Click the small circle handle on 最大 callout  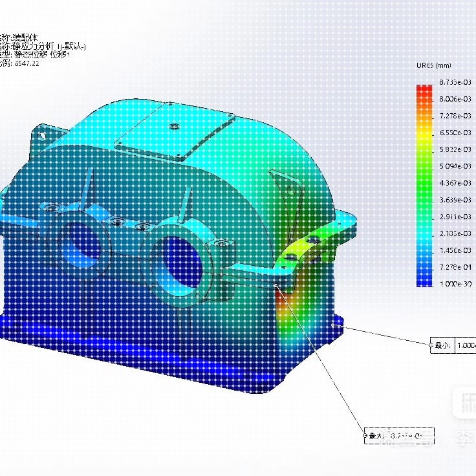point(365,436)
